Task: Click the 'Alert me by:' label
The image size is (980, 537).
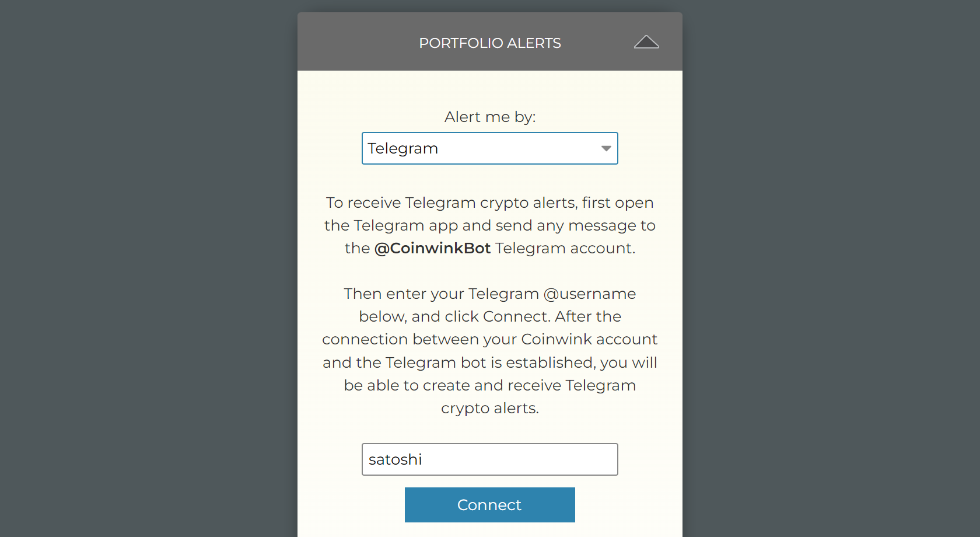Action: (x=489, y=117)
